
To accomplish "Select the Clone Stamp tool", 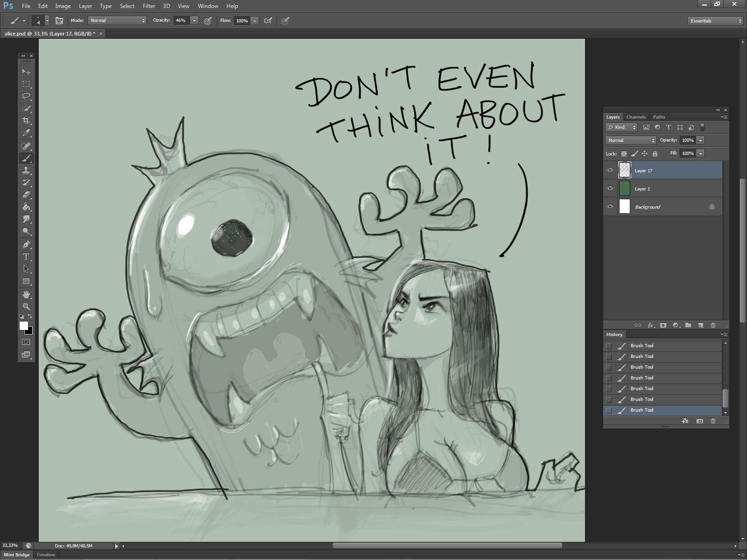I will coord(26,170).
